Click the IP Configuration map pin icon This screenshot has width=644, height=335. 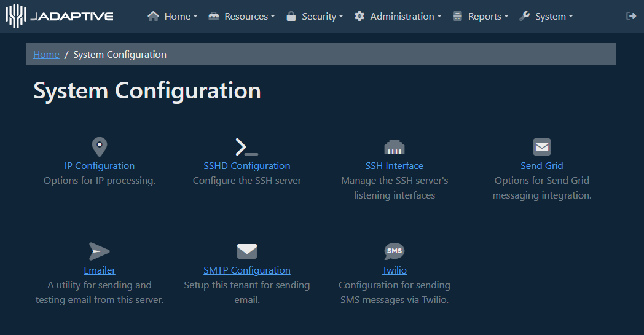100,147
